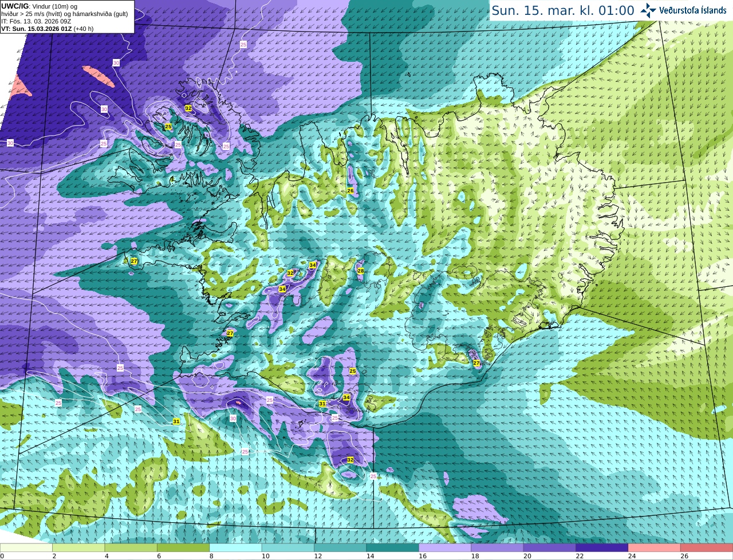Pick the legend swatch between 2 and 4
733x560 pixels.
pyautogui.click(x=78, y=548)
